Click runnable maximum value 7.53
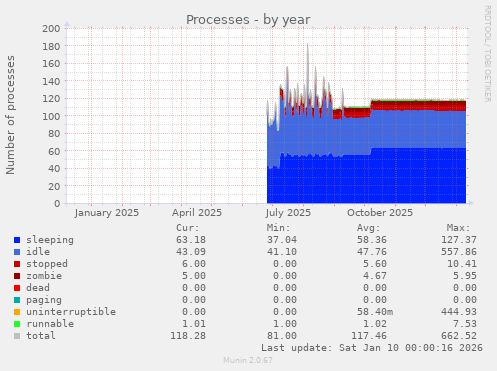 pyautogui.click(x=465, y=324)
